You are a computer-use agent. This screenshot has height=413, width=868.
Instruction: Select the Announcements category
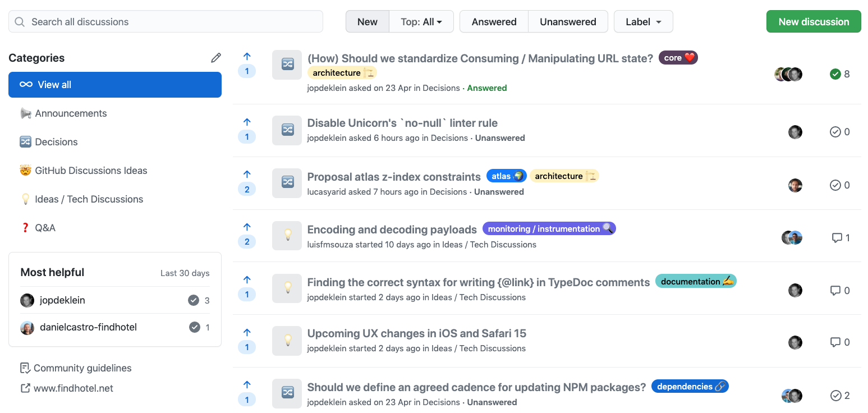pos(71,113)
